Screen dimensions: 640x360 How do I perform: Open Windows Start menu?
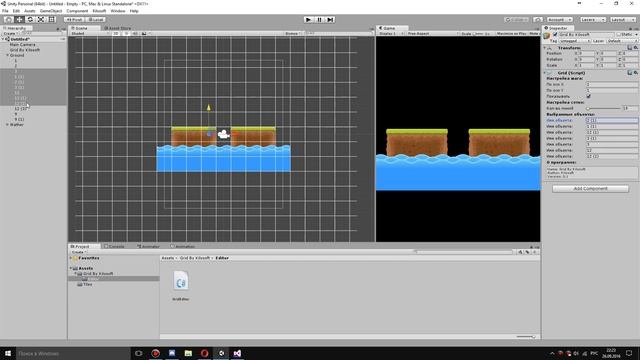8,353
